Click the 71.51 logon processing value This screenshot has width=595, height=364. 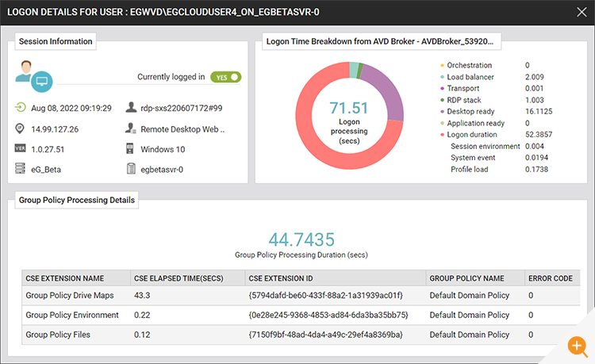tap(349, 108)
